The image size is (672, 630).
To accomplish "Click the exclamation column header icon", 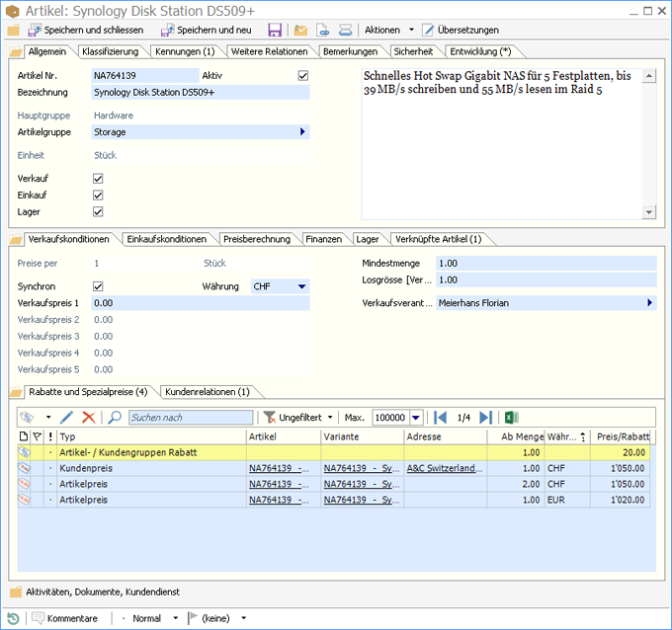I will coord(50,436).
